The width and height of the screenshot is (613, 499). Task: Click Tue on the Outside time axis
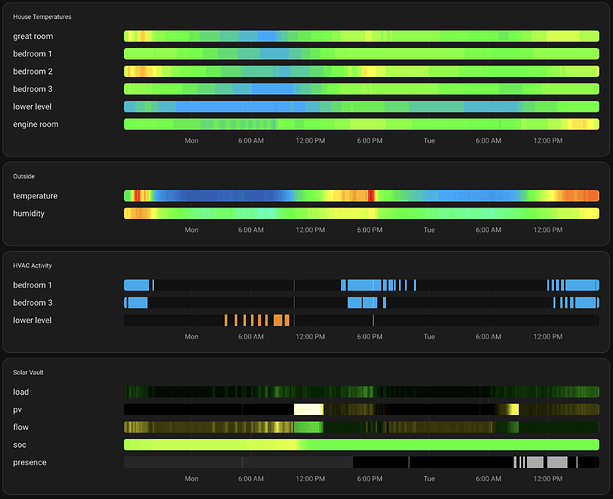coord(429,230)
